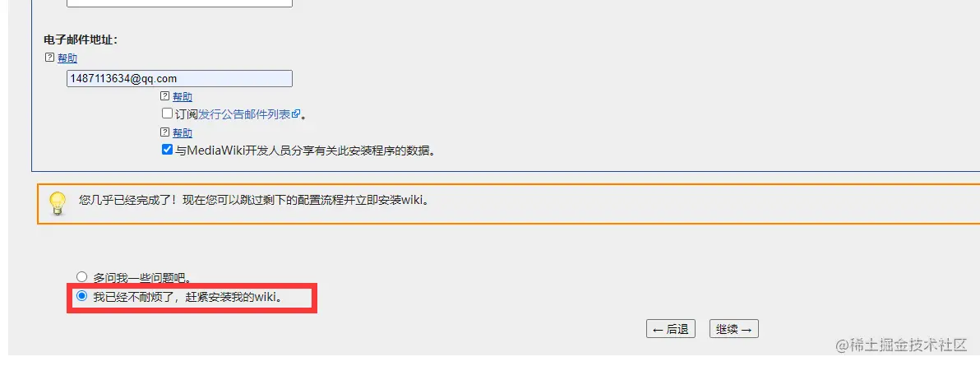
Task: Click the 继续 → button
Action: click(733, 329)
